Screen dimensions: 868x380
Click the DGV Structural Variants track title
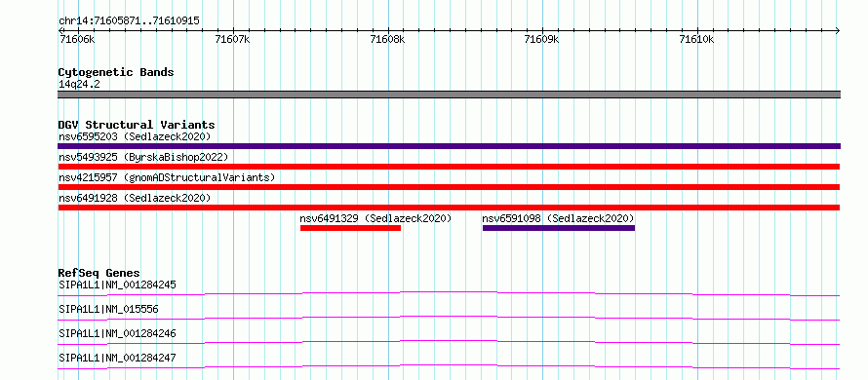click(137, 125)
